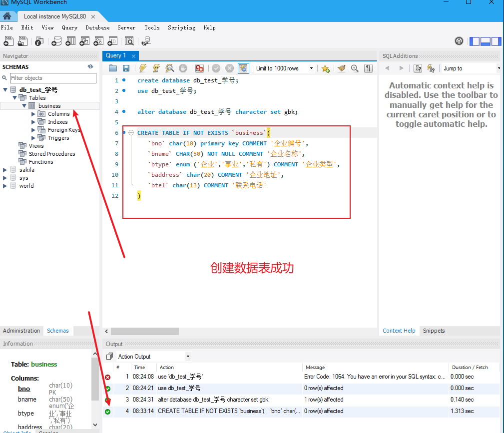Viewport: 504px width, 433px height.
Task: Open the Database menu
Action: click(97, 27)
